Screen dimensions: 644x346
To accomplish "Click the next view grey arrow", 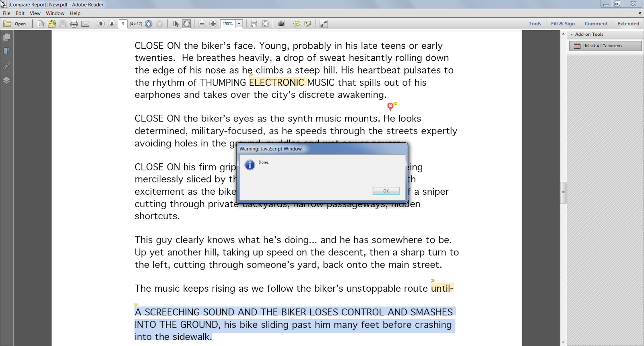I will point(160,24).
